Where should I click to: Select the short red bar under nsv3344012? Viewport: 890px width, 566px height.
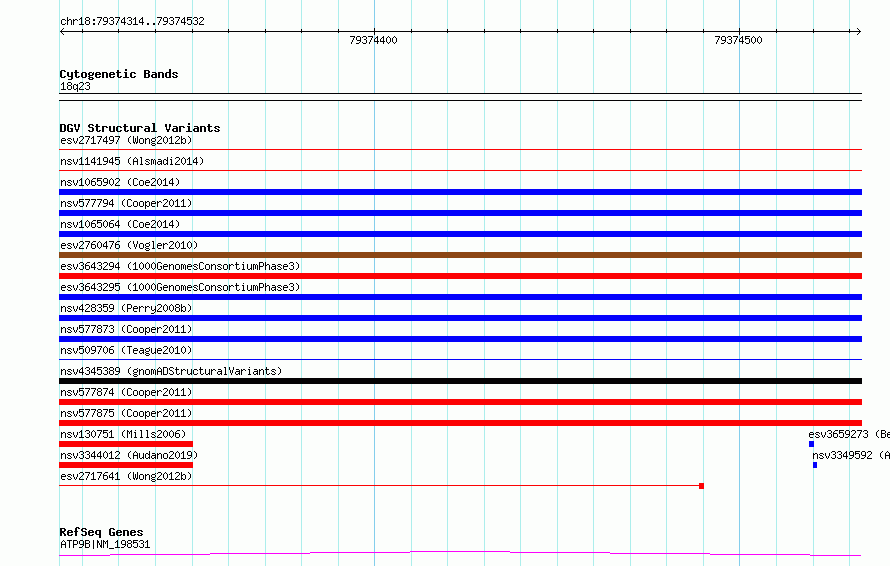(126, 465)
